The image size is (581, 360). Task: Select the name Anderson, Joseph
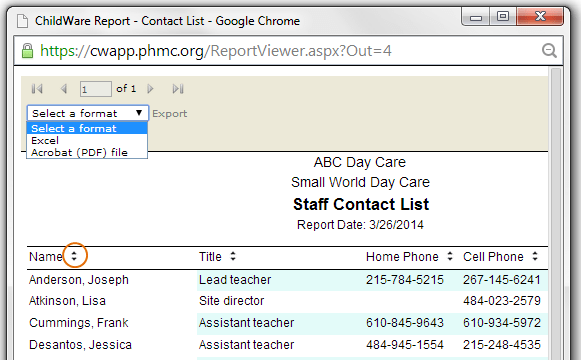tap(79, 280)
